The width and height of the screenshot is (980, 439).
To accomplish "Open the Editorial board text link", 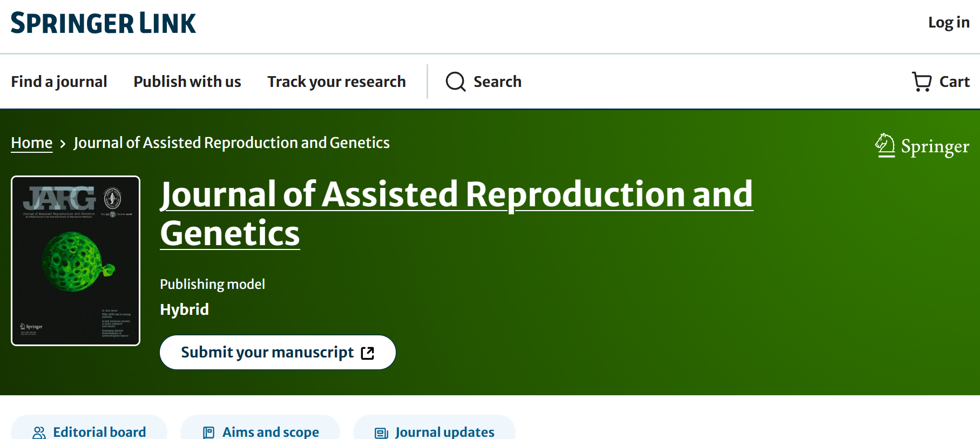I will (x=99, y=432).
